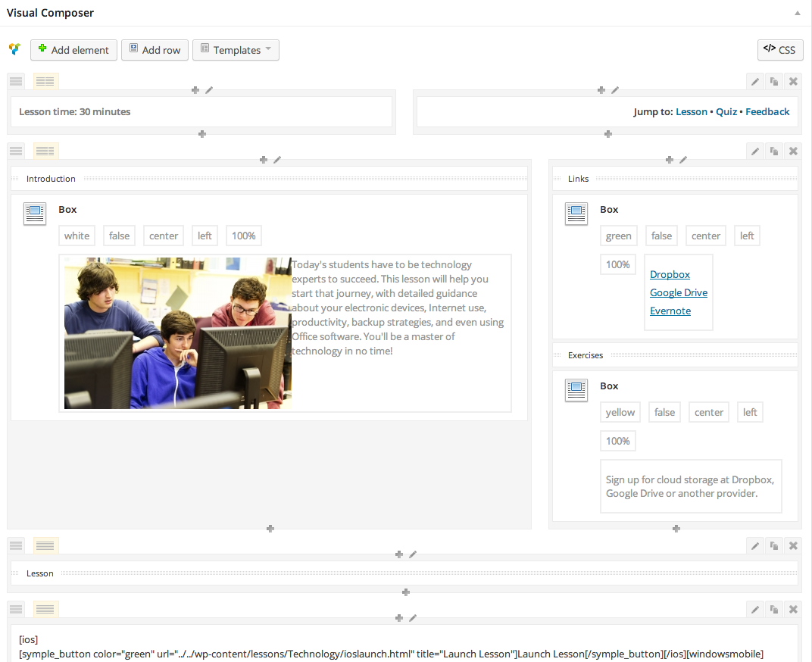Screen dimensions: 812x662
Task: Delete the Lesson row
Action: click(793, 545)
